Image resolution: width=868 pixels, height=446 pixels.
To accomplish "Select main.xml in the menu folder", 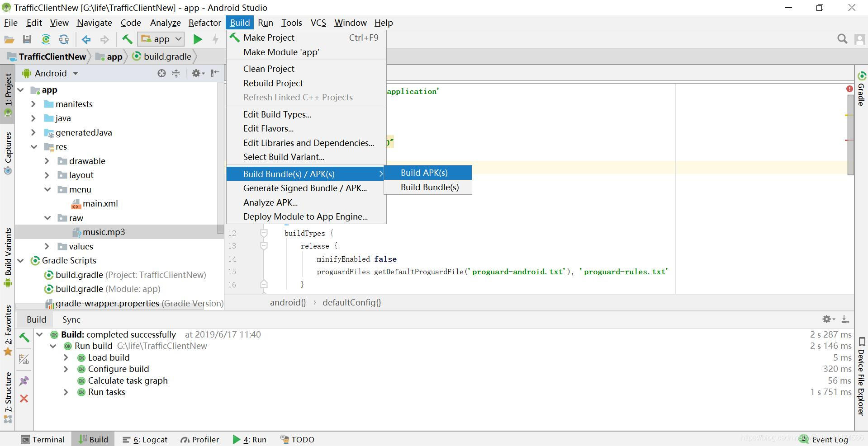I will point(95,204).
